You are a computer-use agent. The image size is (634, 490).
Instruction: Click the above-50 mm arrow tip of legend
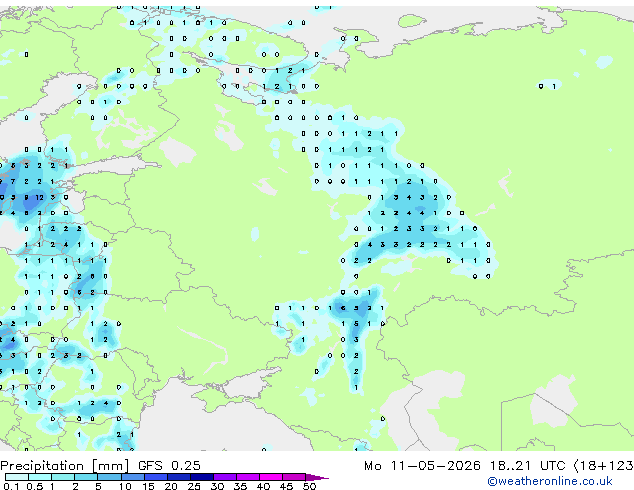[317, 477]
